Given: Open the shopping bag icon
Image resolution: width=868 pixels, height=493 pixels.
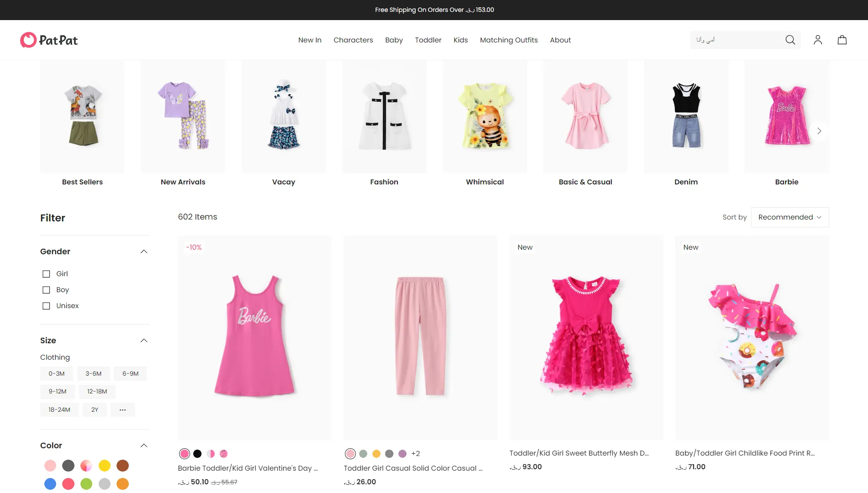Looking at the screenshot, I should (x=842, y=40).
